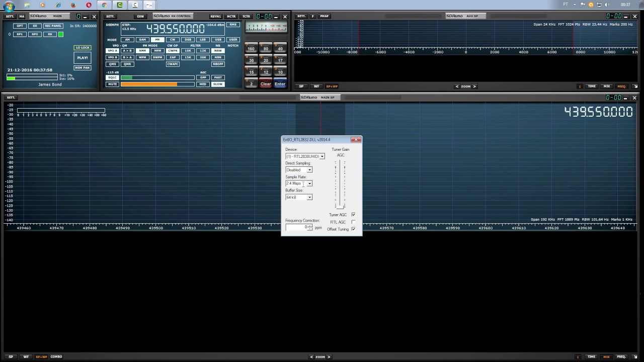Click band keypad button 40
The width and height of the screenshot is (644, 362).
[x=280, y=48]
